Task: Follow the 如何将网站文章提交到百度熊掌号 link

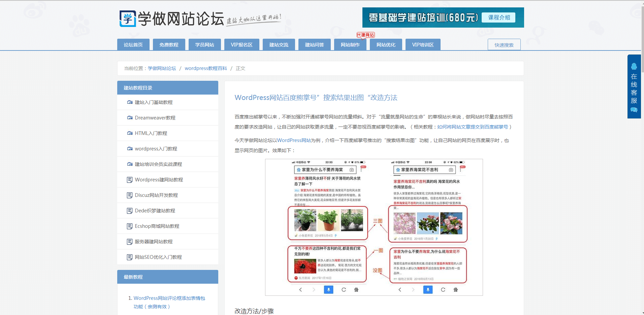Action: click(472, 127)
